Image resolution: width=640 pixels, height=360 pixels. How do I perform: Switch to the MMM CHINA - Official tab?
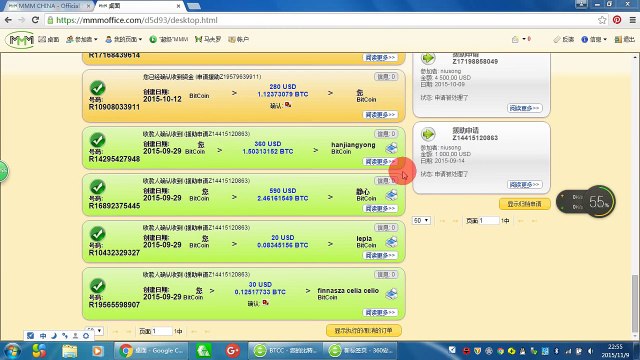48,6
